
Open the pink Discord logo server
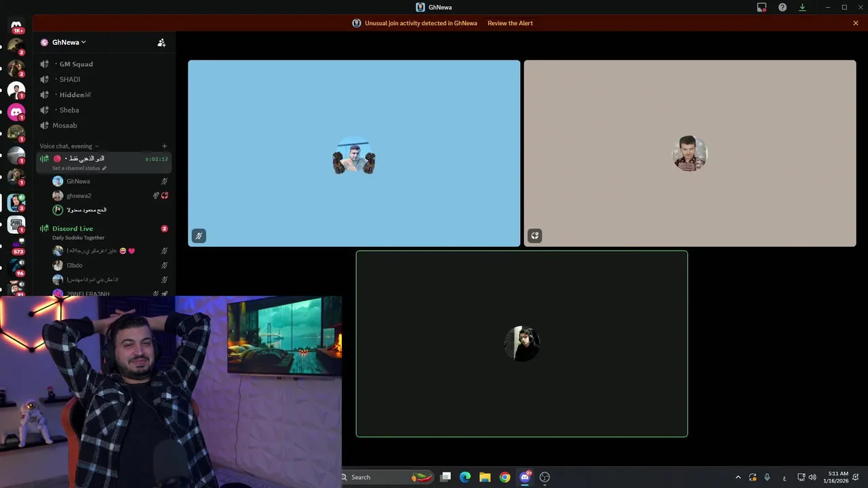pyautogui.click(x=16, y=112)
